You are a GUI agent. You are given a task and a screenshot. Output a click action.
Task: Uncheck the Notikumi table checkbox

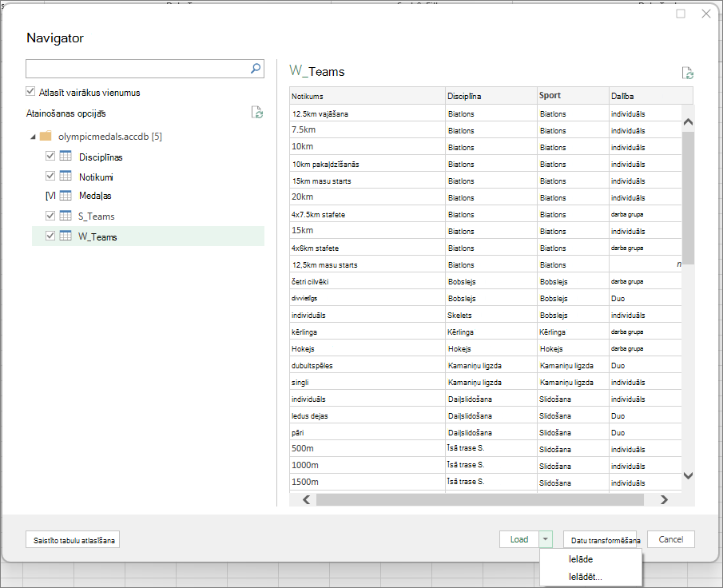50,176
